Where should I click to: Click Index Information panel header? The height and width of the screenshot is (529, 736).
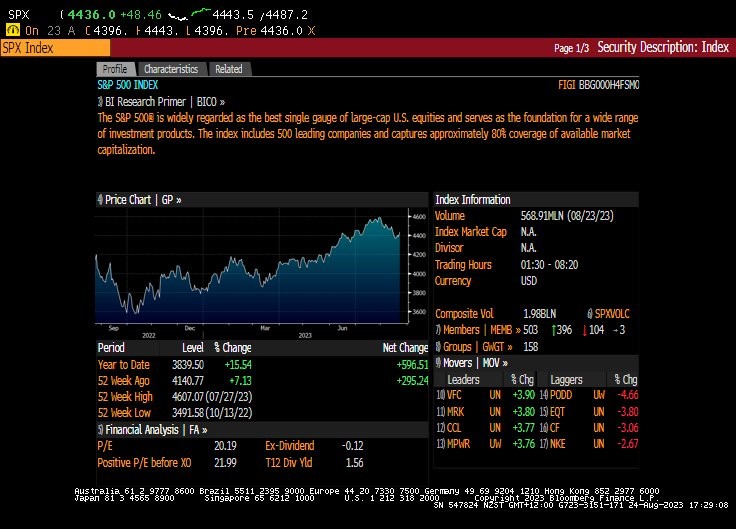tap(536, 200)
